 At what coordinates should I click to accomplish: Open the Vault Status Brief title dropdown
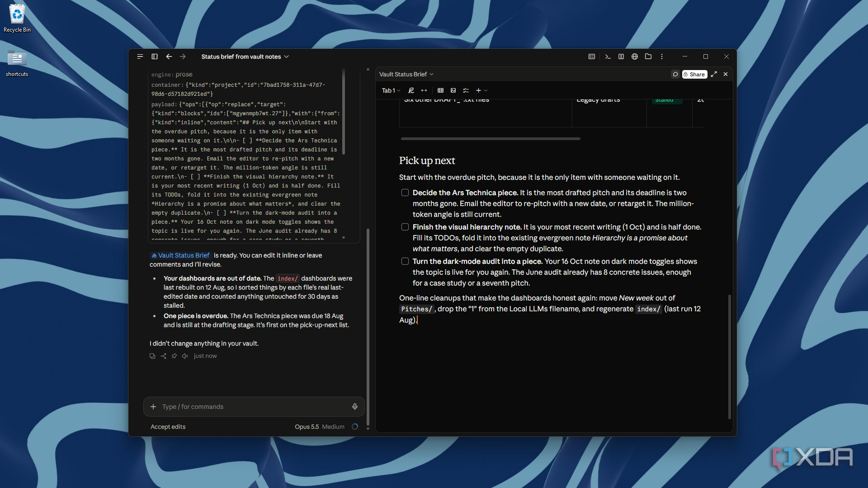pyautogui.click(x=406, y=74)
